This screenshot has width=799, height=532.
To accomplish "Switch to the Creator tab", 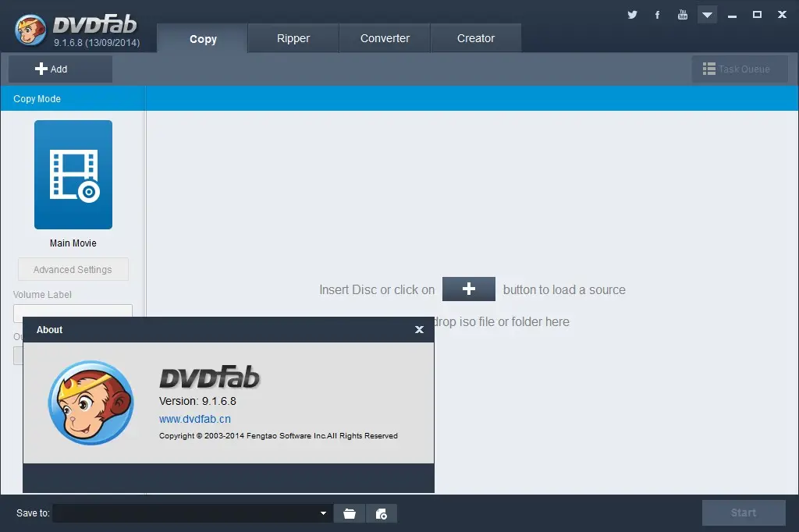I will 475,38.
